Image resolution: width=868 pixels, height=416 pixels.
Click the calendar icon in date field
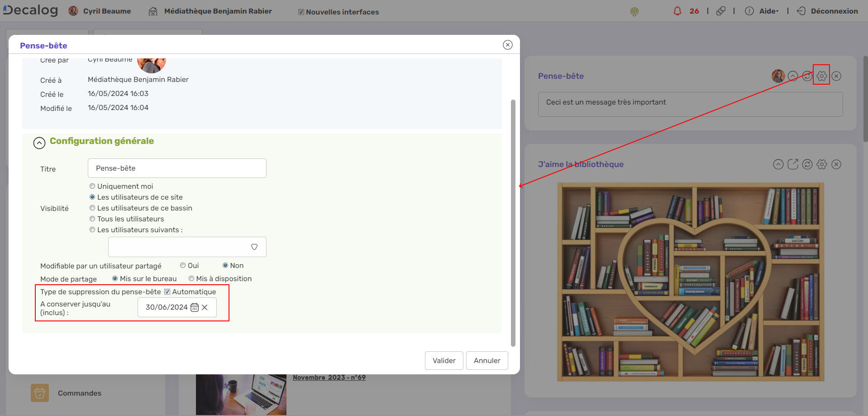coord(195,307)
